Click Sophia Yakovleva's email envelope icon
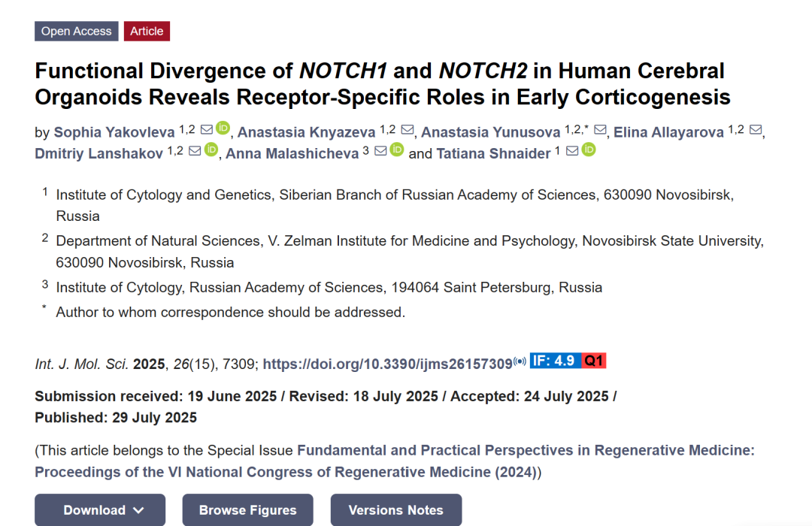This screenshot has height=526, width=812. point(207,130)
